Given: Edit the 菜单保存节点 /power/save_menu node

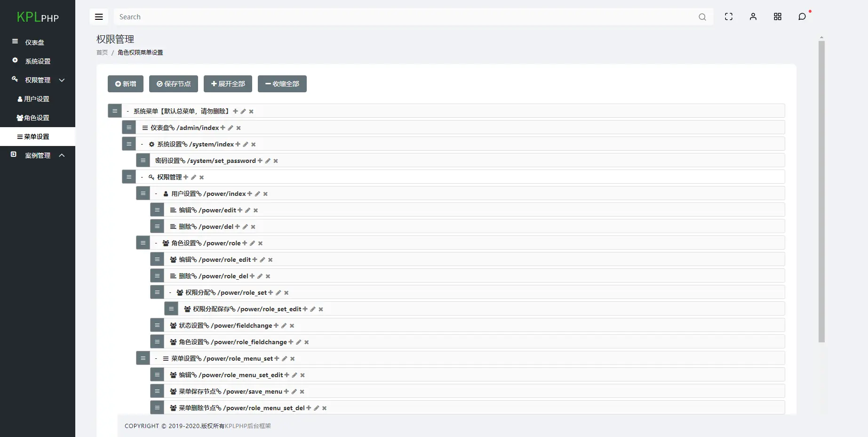Looking at the screenshot, I should coord(294,392).
